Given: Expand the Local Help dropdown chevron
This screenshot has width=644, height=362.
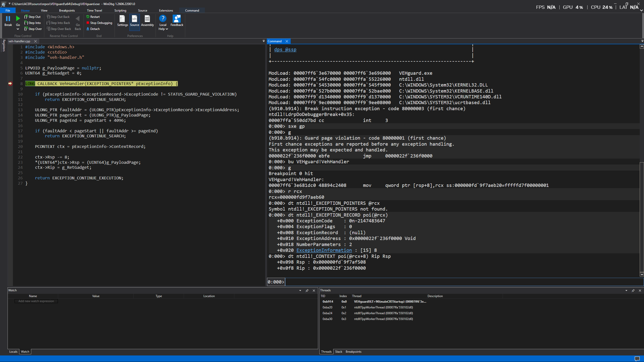Looking at the screenshot, I should [x=167, y=29].
